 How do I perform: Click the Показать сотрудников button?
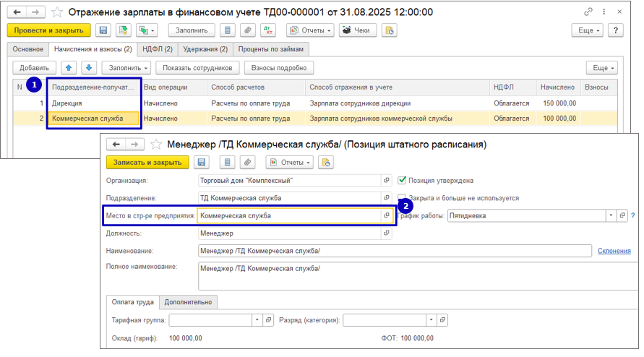point(197,67)
